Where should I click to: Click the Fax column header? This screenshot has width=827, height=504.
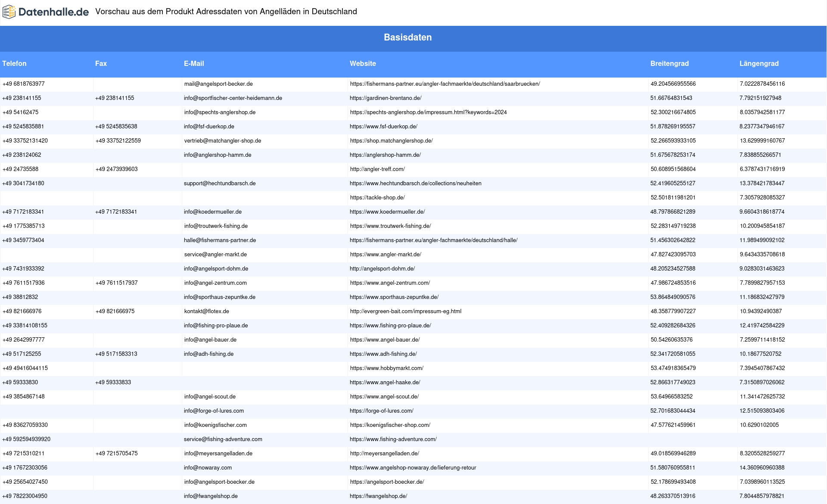coord(101,63)
